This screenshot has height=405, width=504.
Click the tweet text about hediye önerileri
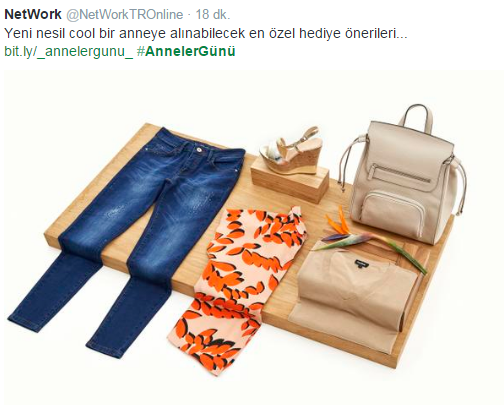(206, 33)
